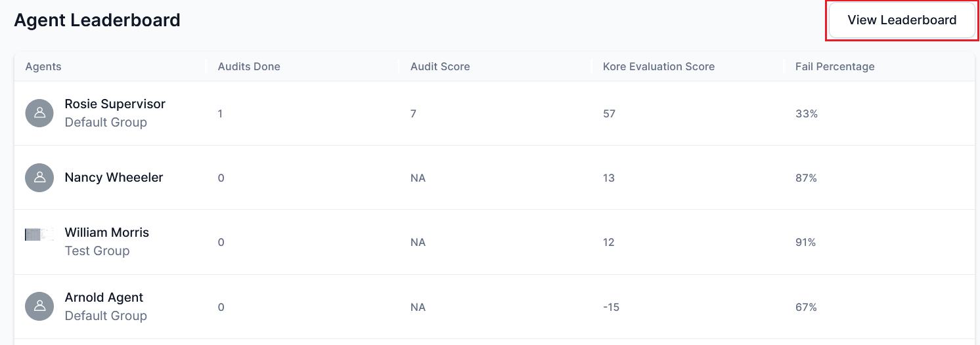Click Rosie Supervisor's 33% fail percentage
The image size is (980, 345).
coord(806,113)
